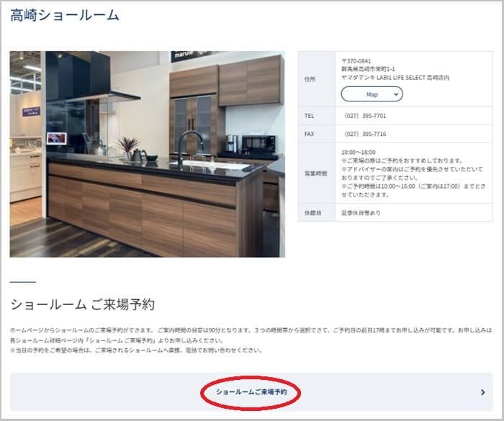Click the right chevron arrow on reservation bar
The width and height of the screenshot is (504, 421).
click(482, 392)
